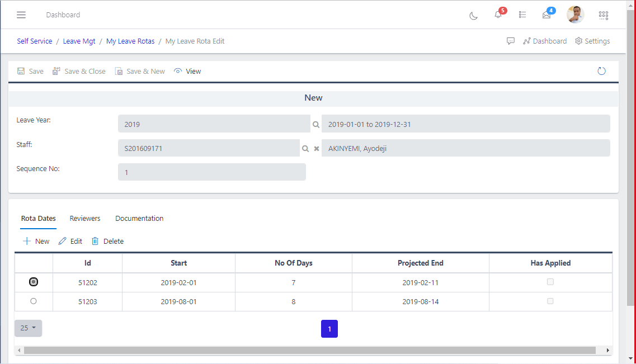636x364 pixels.
Task: Clear the Staff field with X icon
Action: pos(316,149)
